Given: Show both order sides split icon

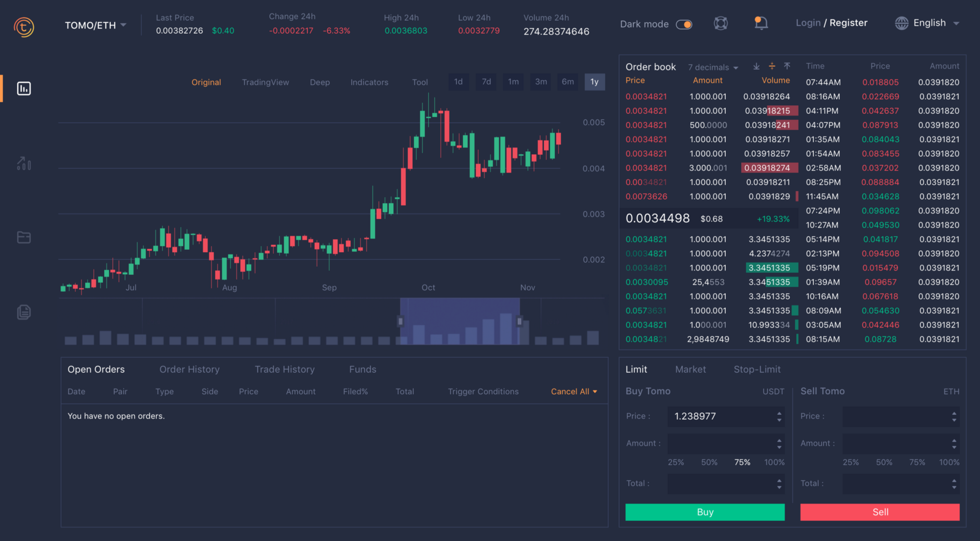Looking at the screenshot, I should (x=772, y=66).
